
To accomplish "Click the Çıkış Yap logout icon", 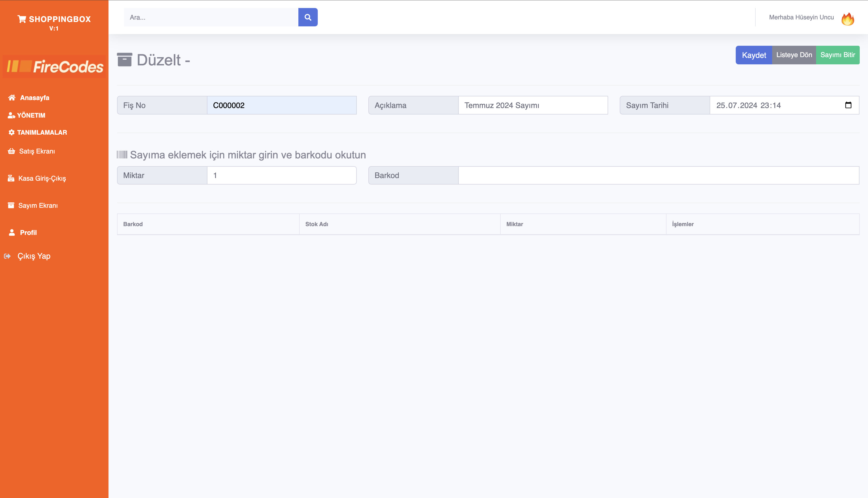I will point(7,256).
